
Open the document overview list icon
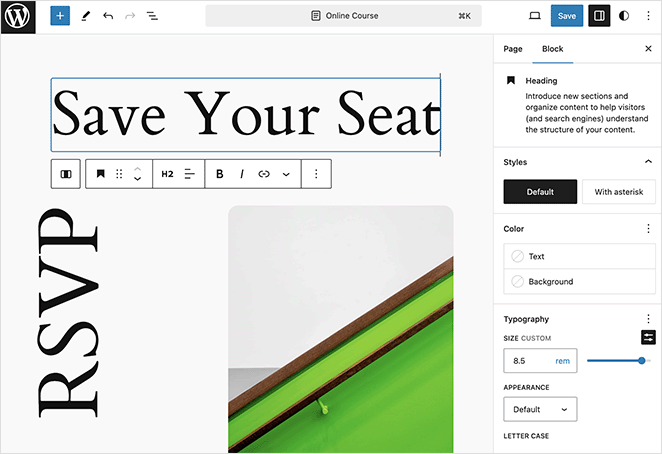tap(152, 16)
